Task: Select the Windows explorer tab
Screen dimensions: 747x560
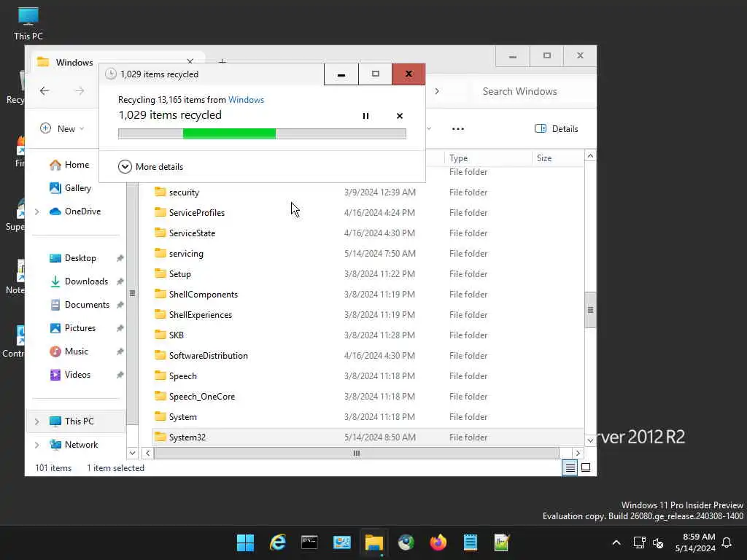Action: pos(117,63)
